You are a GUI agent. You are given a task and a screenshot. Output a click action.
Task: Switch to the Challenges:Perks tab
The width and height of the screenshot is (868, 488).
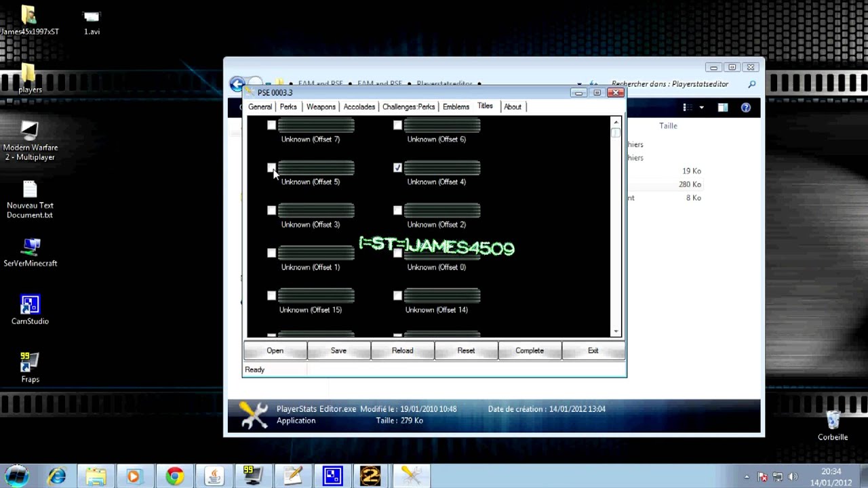[x=409, y=107]
